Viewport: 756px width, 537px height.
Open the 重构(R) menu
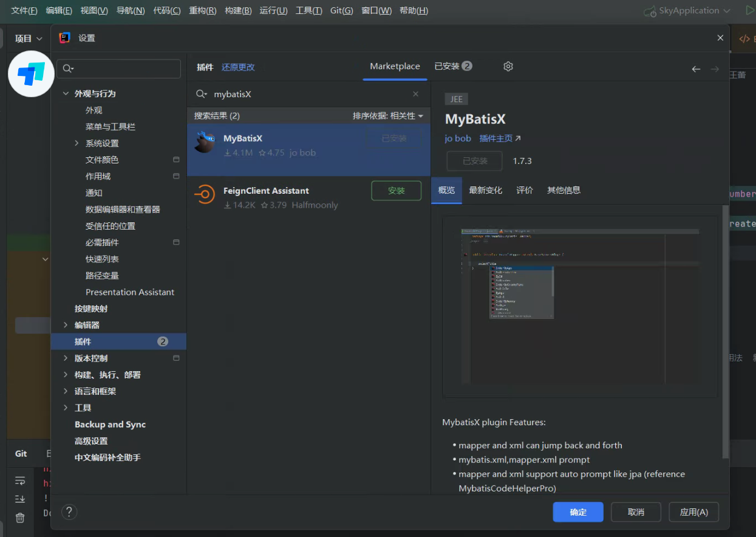point(203,10)
